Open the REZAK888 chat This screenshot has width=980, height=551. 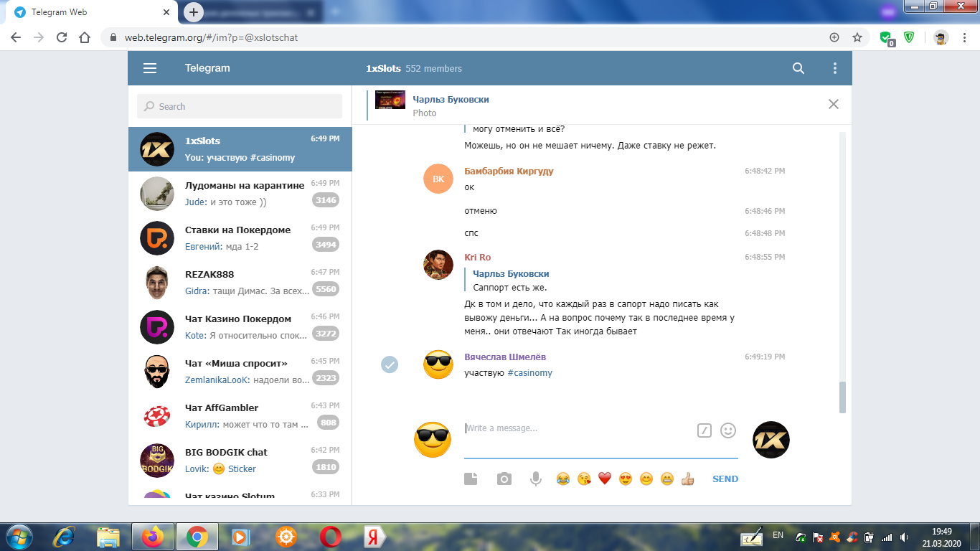240,282
